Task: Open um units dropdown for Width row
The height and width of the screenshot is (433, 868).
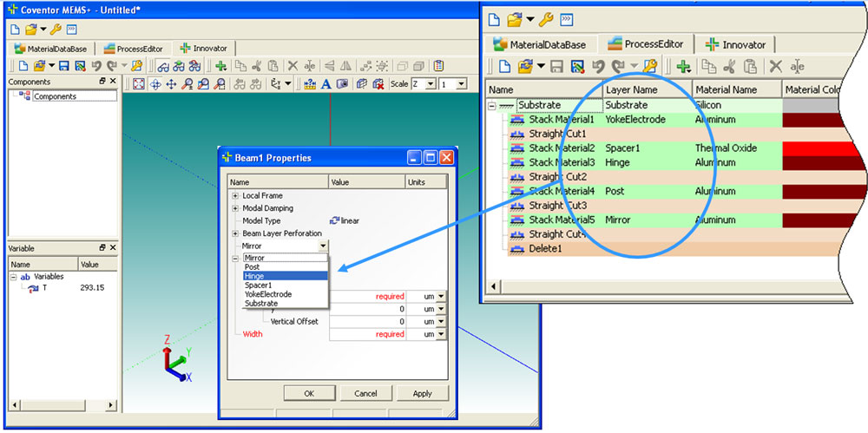Action: (x=441, y=334)
